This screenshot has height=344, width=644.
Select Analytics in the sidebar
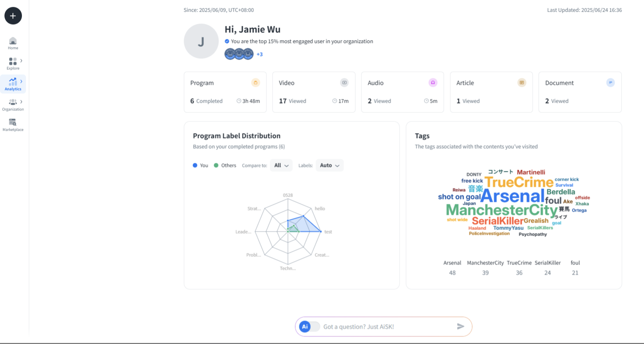pyautogui.click(x=13, y=84)
